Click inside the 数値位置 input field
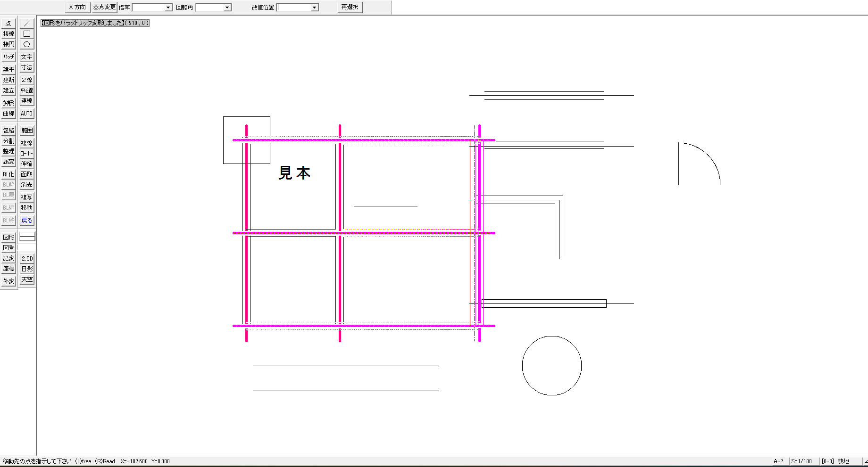 pyautogui.click(x=294, y=8)
